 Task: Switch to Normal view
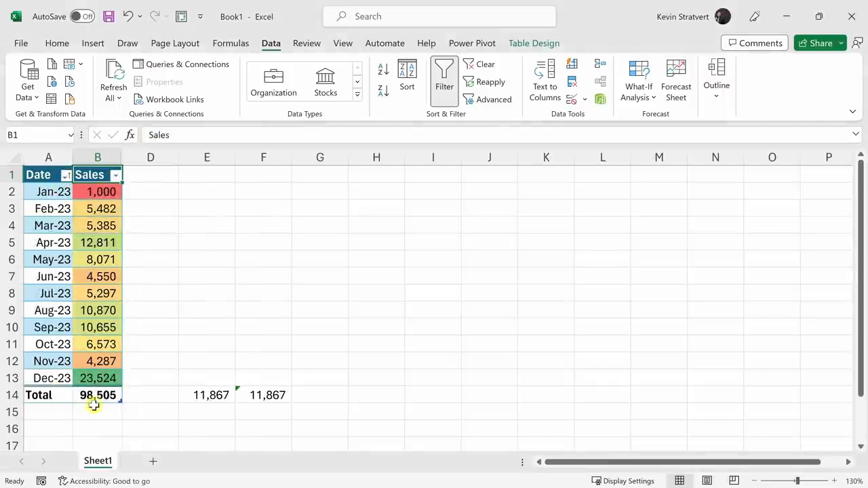679,481
